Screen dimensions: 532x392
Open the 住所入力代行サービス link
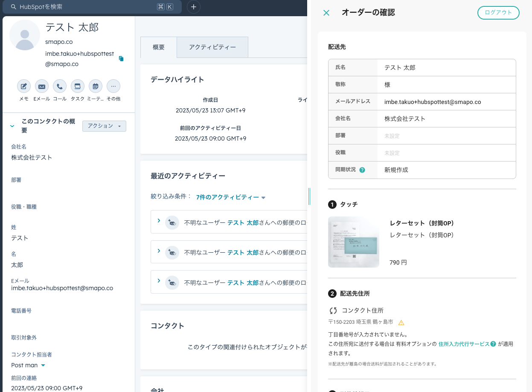coord(464,344)
